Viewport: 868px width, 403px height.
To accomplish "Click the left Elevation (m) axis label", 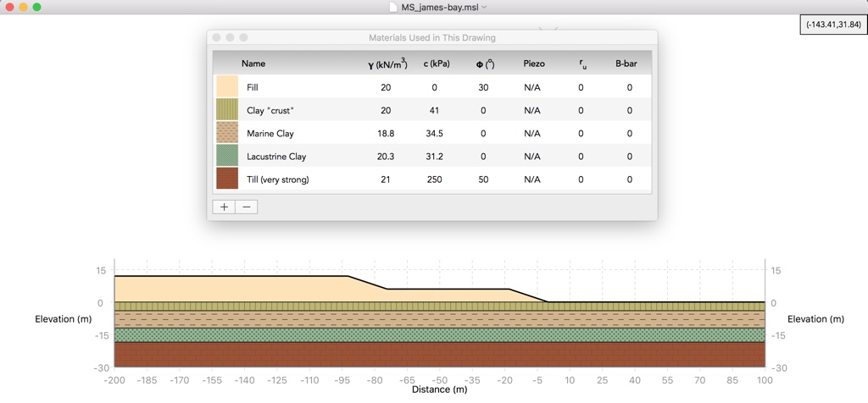I will 63,319.
